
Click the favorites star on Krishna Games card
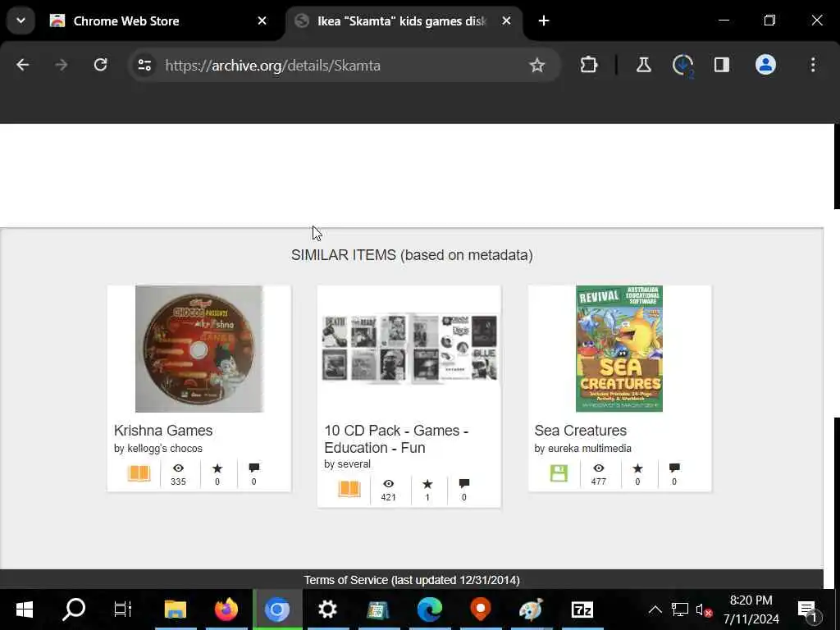[217, 468]
